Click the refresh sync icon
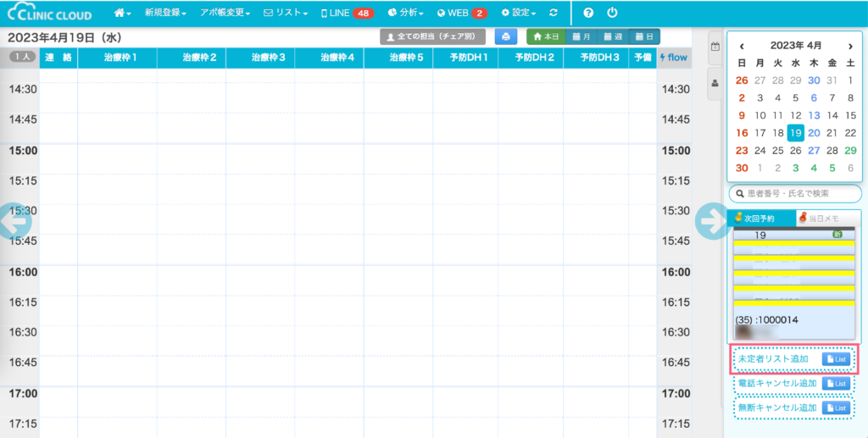 [x=554, y=14]
